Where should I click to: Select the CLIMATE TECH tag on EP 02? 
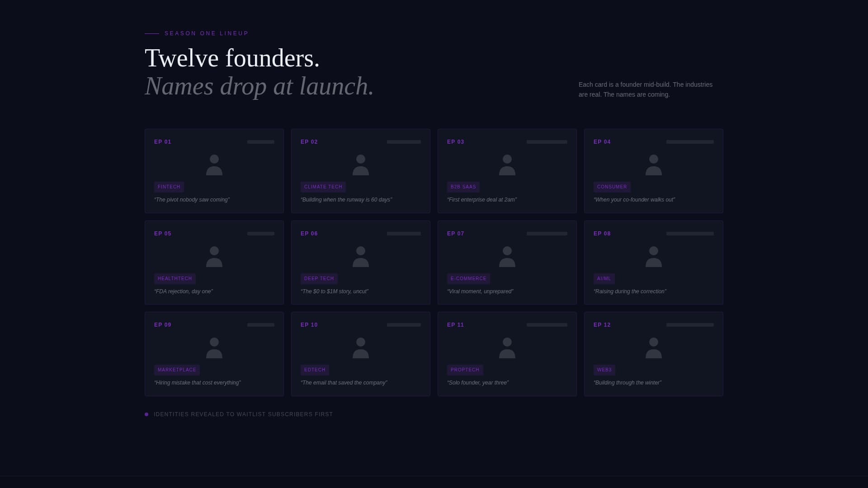click(x=323, y=187)
